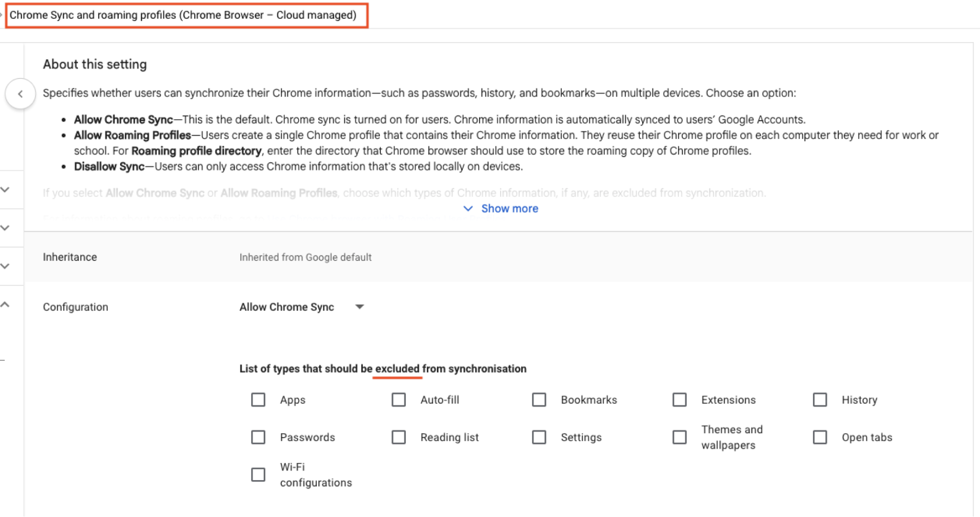Enable the Wi-Fi configurations checkbox

coord(258,474)
